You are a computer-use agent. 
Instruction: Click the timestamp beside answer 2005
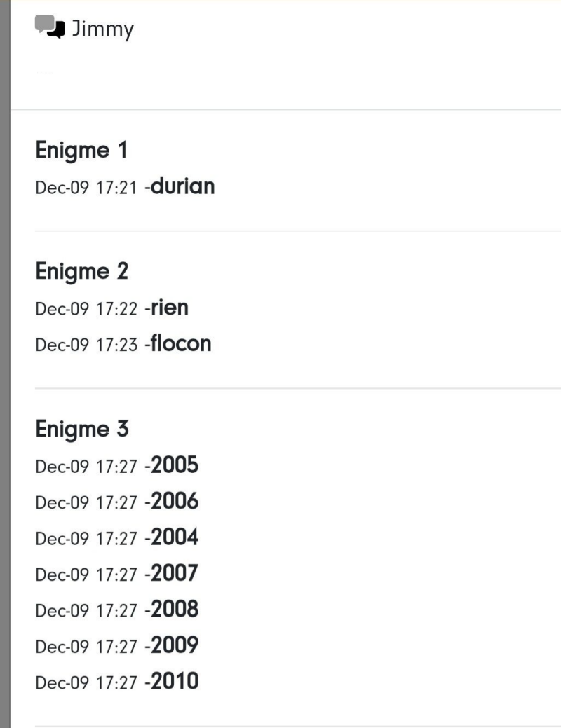click(x=86, y=467)
